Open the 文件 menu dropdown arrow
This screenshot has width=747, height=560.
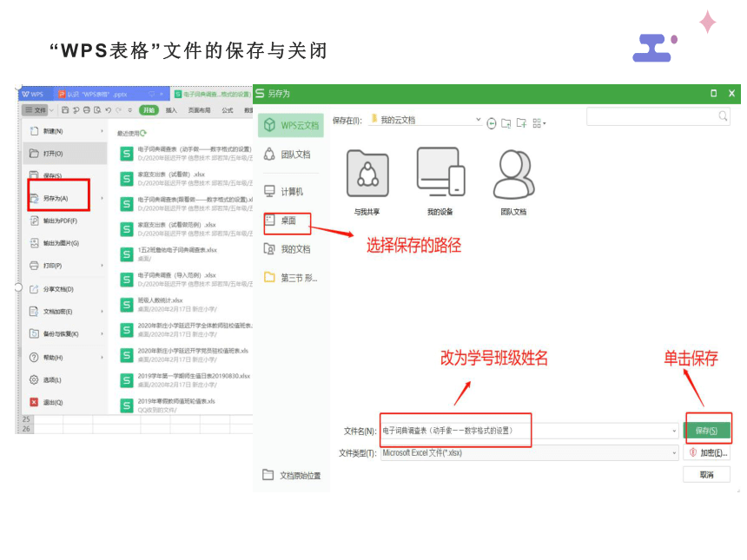tap(51, 110)
